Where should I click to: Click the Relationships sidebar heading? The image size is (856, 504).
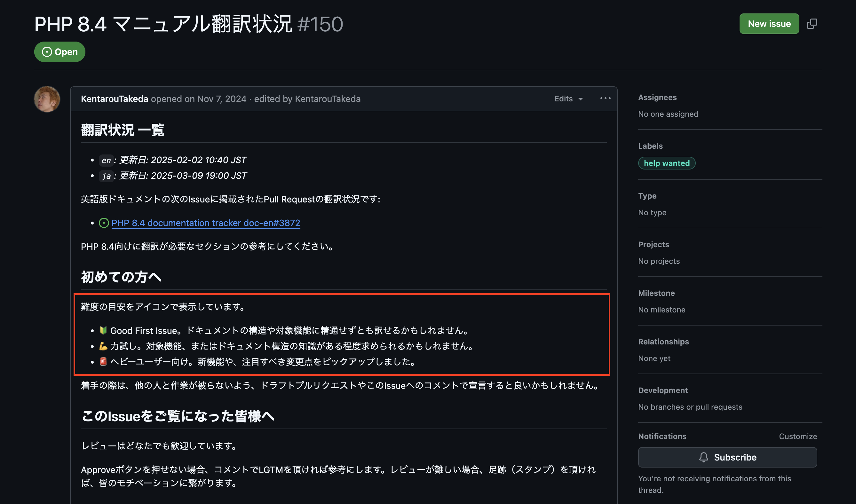tap(663, 342)
